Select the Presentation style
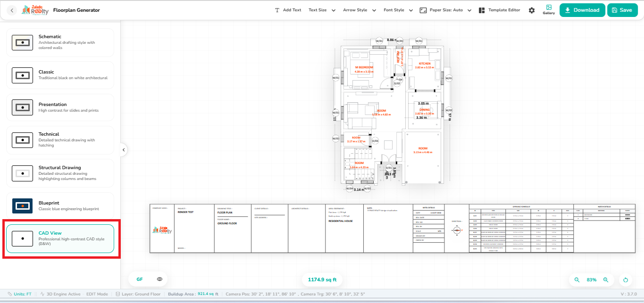The width and height of the screenshot is (644, 303). [60, 107]
